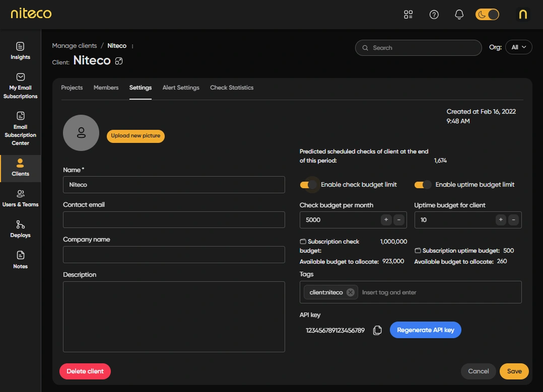Open Users & Teams in sidebar
This screenshot has width=543, height=392.
[x=21, y=199]
